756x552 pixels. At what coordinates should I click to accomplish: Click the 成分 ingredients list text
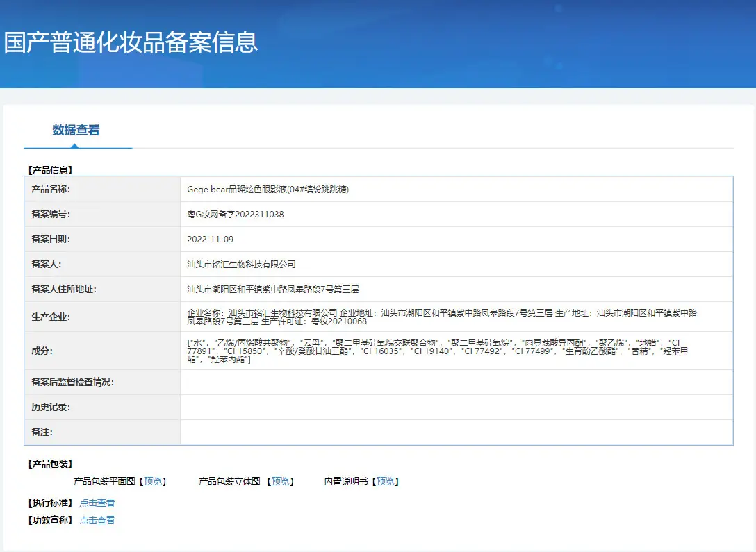point(437,351)
